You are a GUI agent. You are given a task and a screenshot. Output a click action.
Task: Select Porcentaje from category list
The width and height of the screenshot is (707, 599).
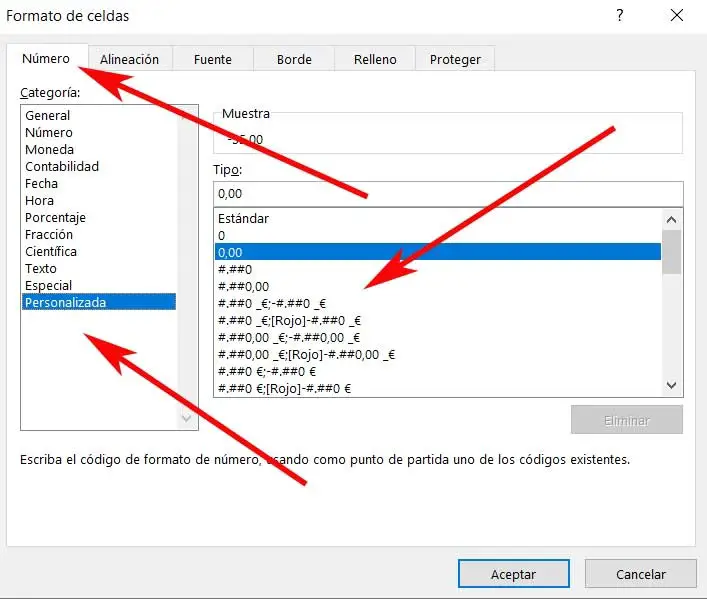click(56, 218)
